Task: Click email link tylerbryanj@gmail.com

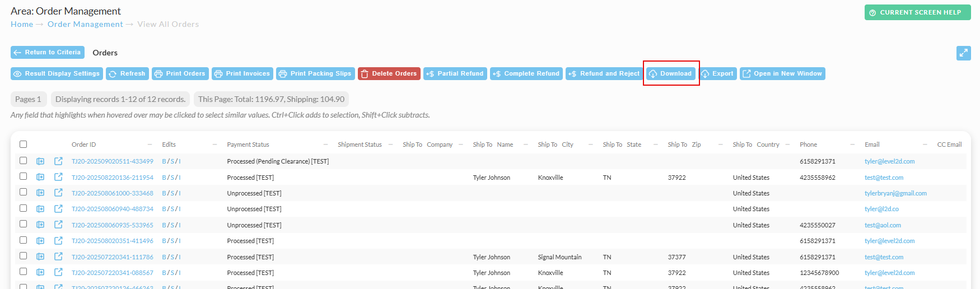Action: click(895, 193)
